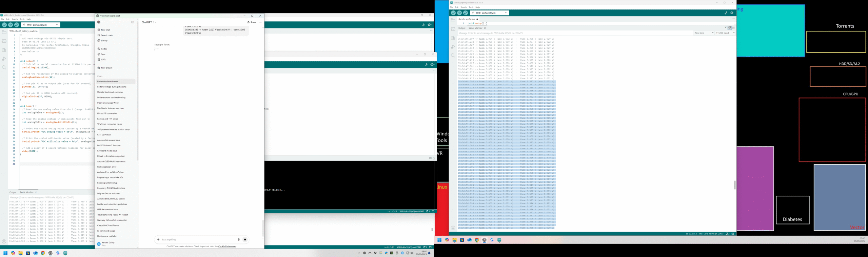
Task: Click Upload arrow in sketch_sep9a window
Action: coord(459,13)
